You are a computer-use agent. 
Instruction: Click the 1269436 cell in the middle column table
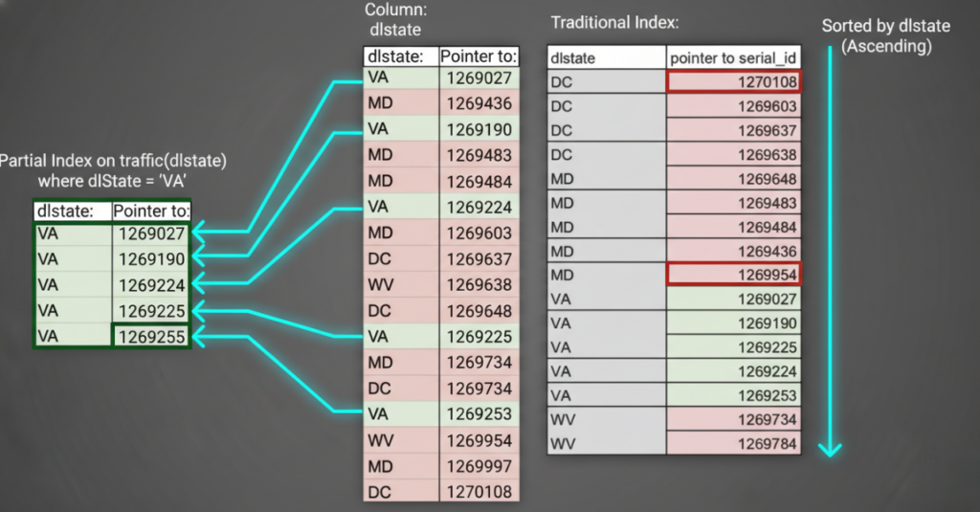click(479, 103)
